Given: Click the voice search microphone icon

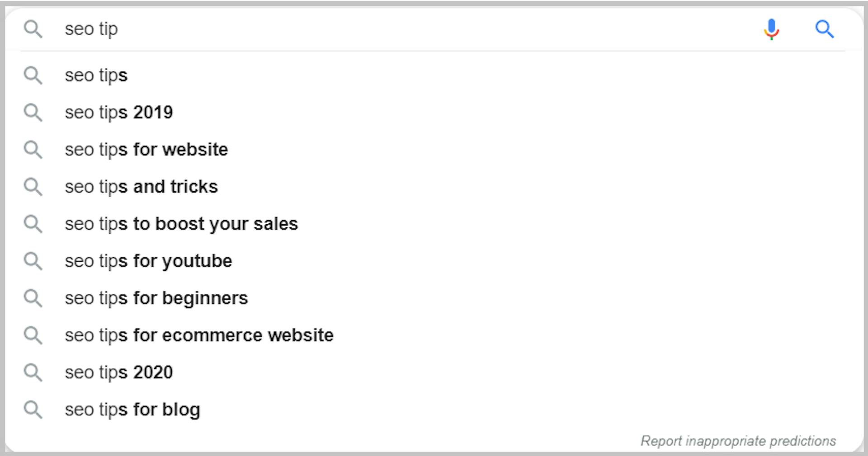Looking at the screenshot, I should coord(771,29).
